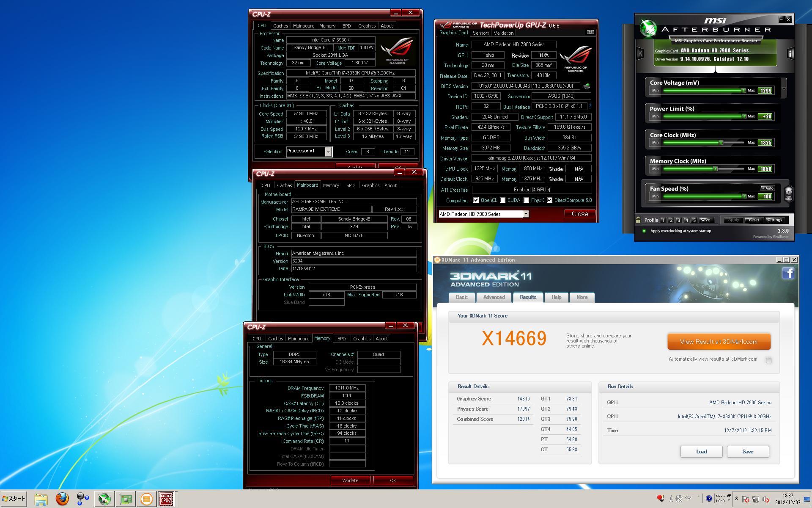
Task: Enable automatically view results at 3DMark.com
Action: (768, 360)
